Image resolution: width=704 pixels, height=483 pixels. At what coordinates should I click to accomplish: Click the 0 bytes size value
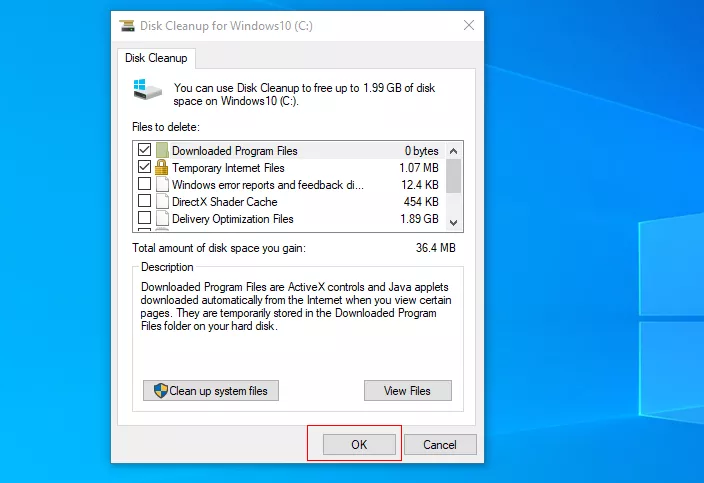422,151
